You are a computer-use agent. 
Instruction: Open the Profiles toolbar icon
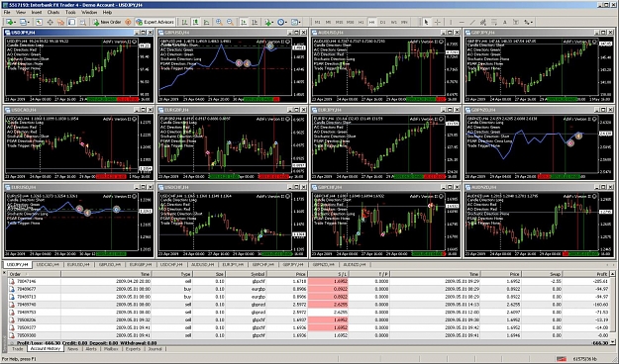click(x=23, y=22)
